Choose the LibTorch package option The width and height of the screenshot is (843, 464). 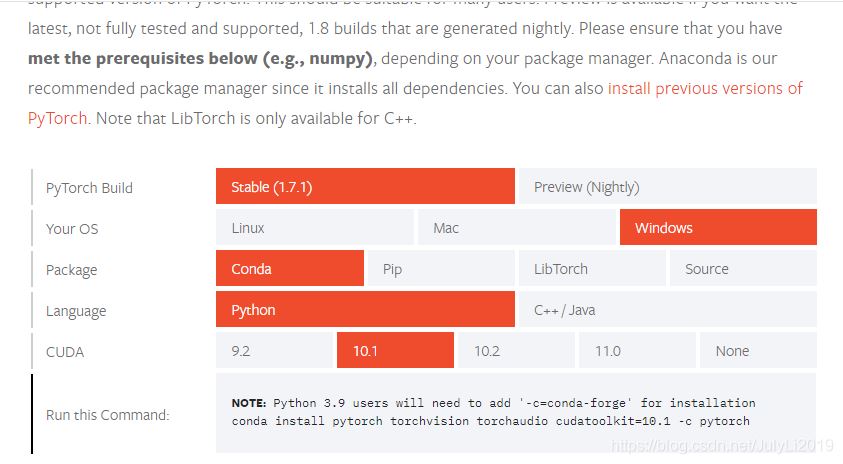pos(592,269)
